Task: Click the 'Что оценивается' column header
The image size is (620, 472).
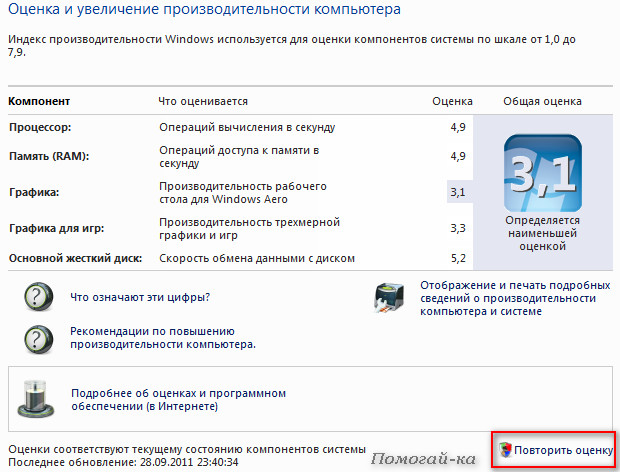Action: pos(203,101)
